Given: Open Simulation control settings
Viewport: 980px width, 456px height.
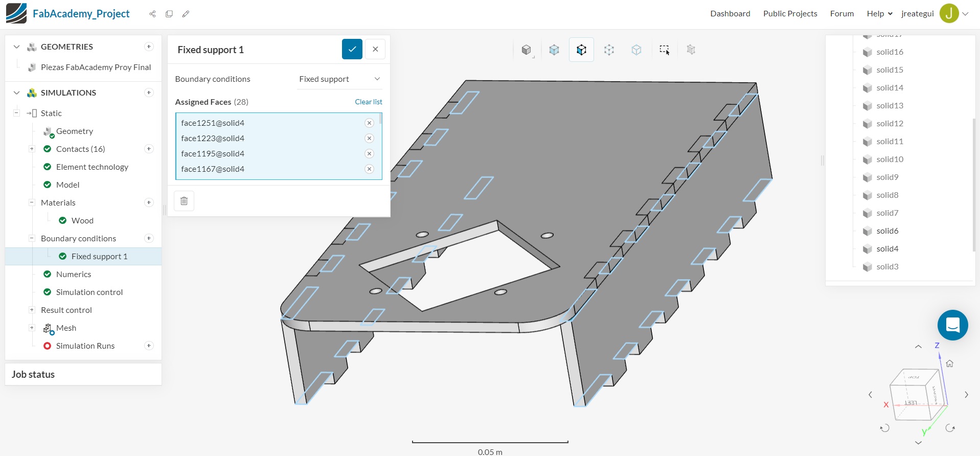Looking at the screenshot, I should tap(89, 292).
